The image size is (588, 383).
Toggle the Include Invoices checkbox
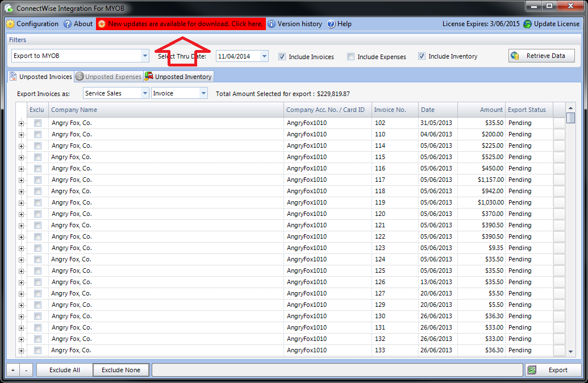tap(282, 57)
